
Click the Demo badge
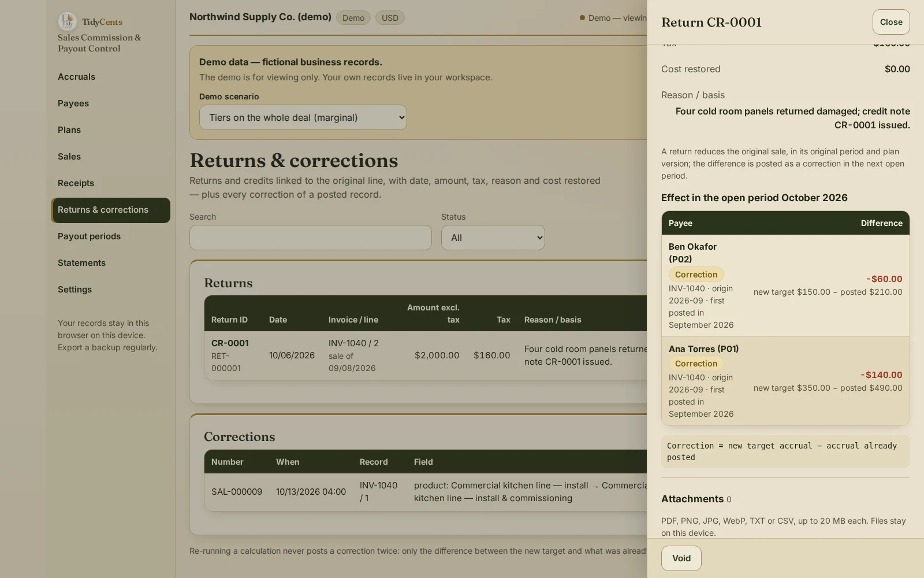(353, 18)
